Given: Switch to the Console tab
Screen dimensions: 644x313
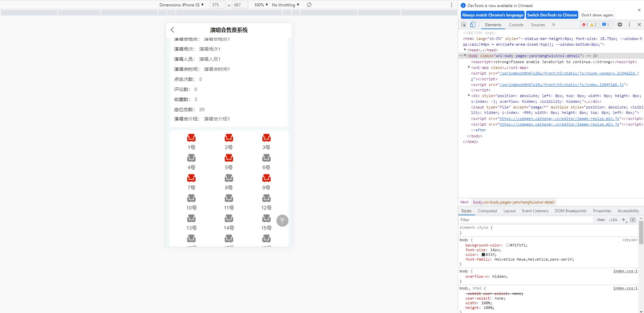Looking at the screenshot, I should tap(516, 25).
